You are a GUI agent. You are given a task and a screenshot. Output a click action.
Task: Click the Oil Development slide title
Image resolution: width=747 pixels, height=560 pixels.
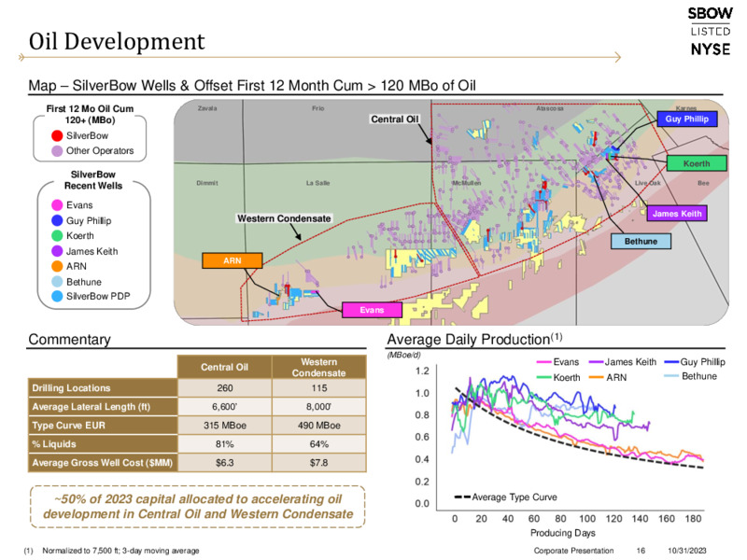tap(117, 41)
